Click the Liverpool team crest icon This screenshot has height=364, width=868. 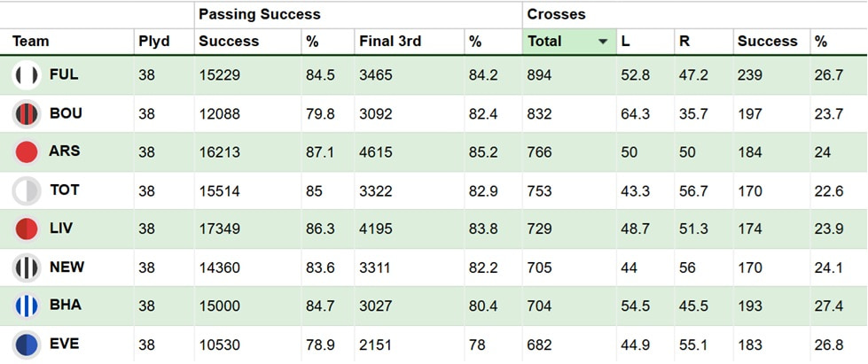27,228
